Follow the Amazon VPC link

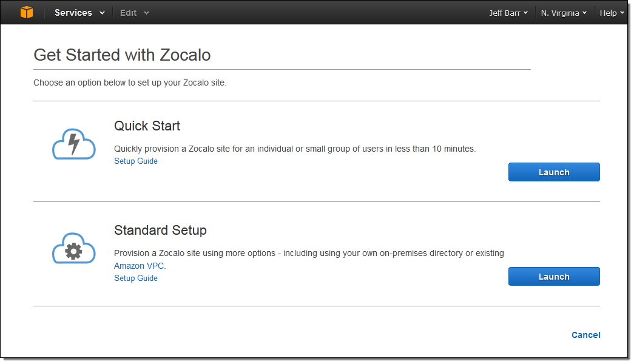click(x=140, y=266)
